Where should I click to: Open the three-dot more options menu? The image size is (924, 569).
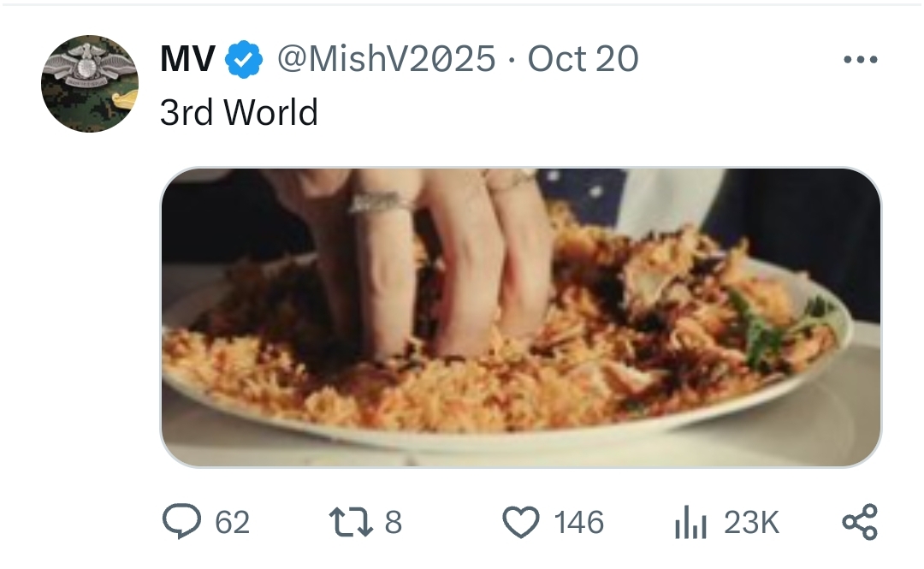click(861, 59)
